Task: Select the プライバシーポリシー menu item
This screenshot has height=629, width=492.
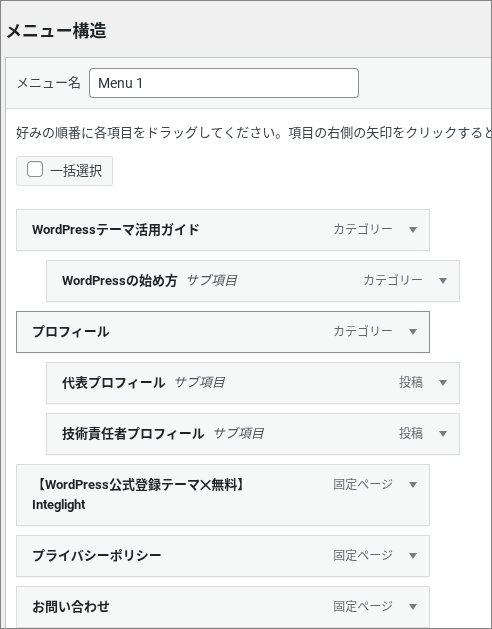Action: pyautogui.click(x=223, y=556)
